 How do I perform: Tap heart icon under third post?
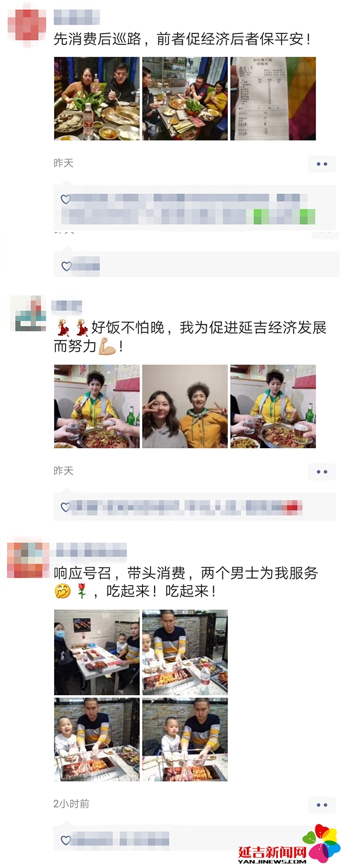point(66,840)
